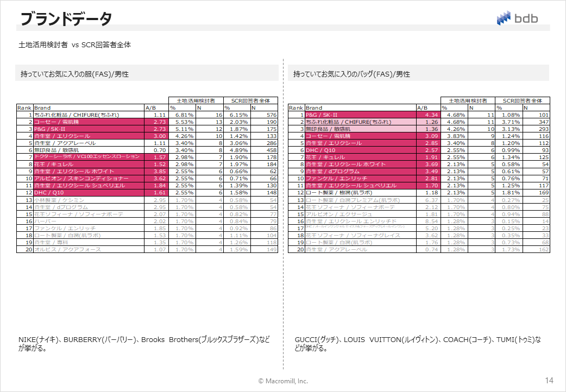This screenshot has width=566, height=392.
Task: Select the A/B value 3.69
Action: [429, 164]
